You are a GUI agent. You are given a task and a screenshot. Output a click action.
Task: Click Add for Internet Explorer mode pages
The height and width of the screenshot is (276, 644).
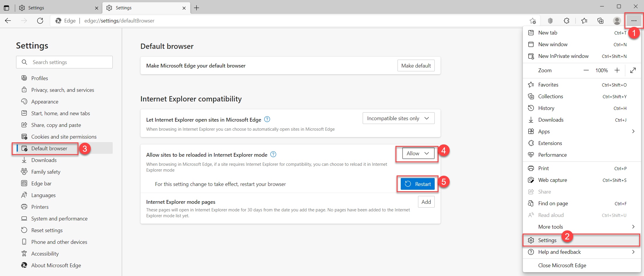click(x=426, y=202)
